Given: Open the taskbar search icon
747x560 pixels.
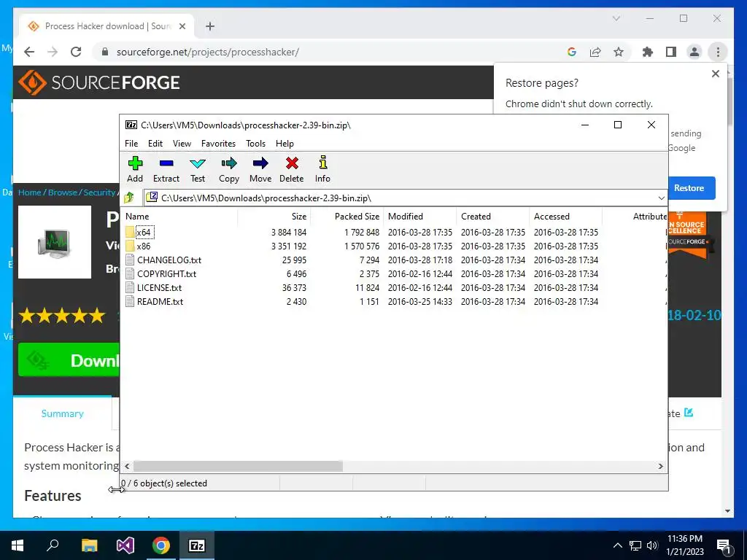Looking at the screenshot, I should (x=53, y=545).
